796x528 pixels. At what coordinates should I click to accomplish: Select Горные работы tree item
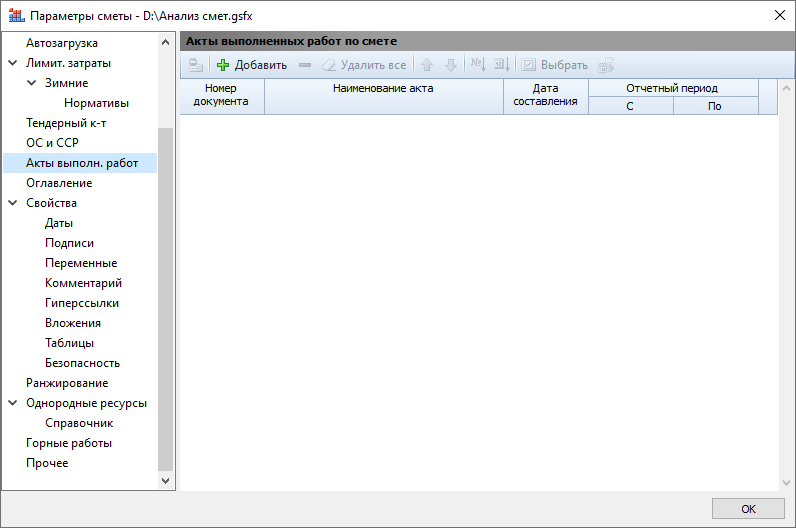[x=69, y=443]
